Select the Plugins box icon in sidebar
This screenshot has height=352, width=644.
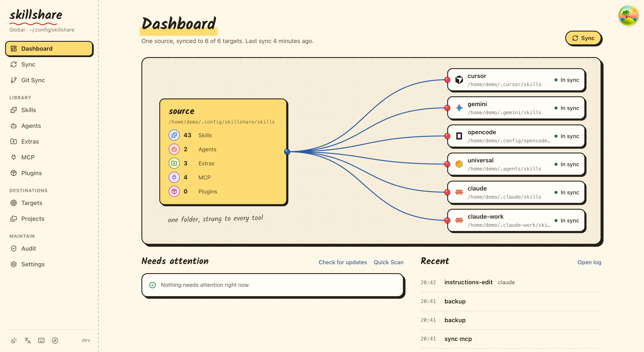tap(14, 173)
